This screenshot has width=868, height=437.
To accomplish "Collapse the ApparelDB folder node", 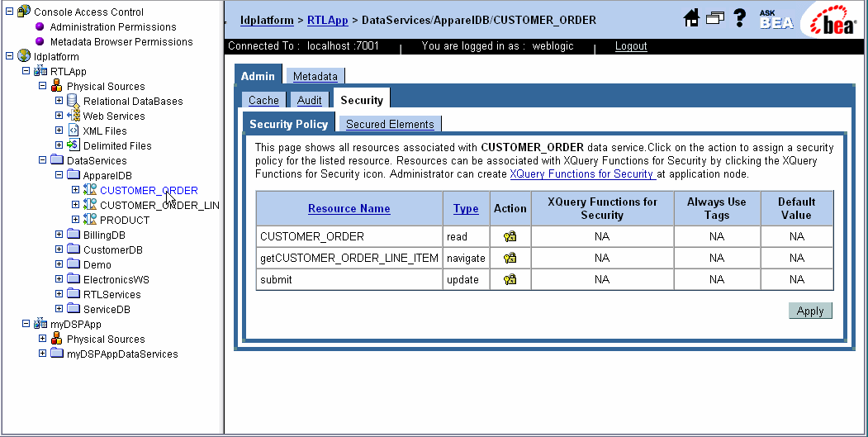I will click(x=59, y=175).
